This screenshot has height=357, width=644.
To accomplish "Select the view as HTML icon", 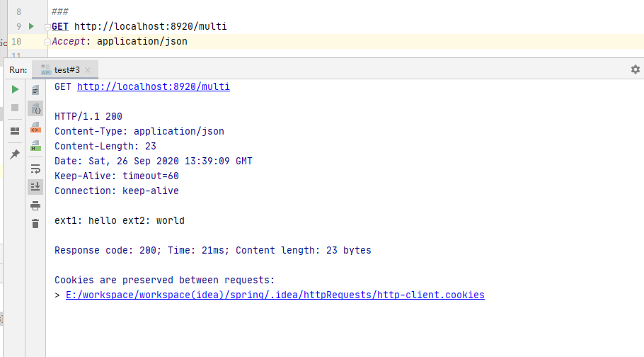I will 35,146.
